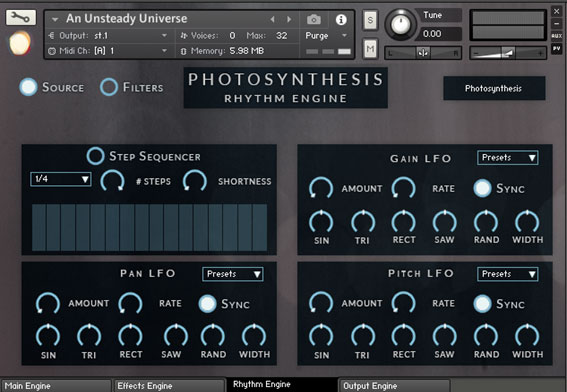Click the Pitch LFO WIDTH knob
The width and height of the screenshot is (567, 392).
pyautogui.click(x=527, y=336)
